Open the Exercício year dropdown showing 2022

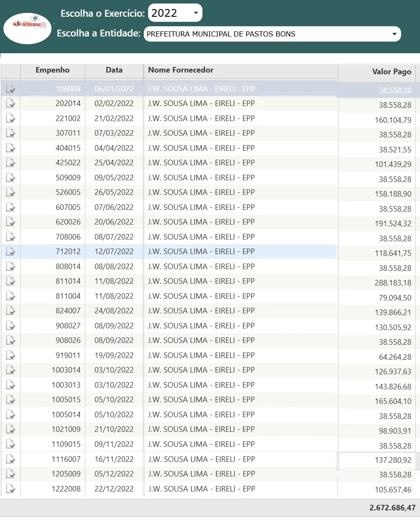(175, 13)
